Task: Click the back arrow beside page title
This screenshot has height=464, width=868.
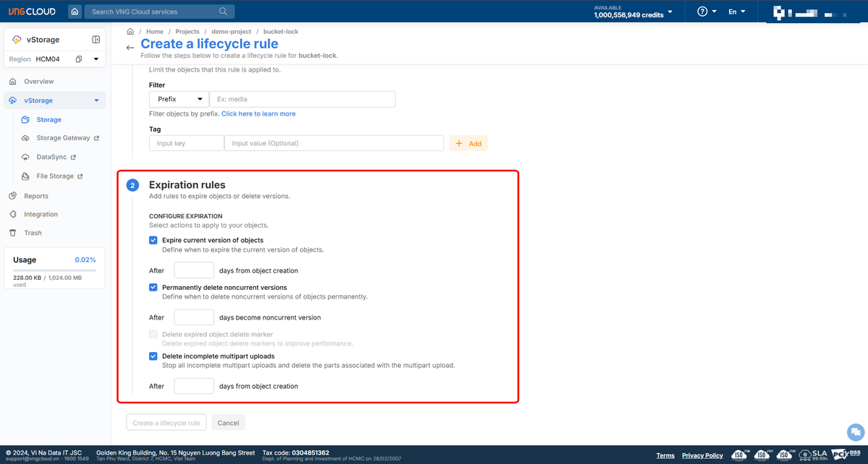Action: click(x=130, y=48)
